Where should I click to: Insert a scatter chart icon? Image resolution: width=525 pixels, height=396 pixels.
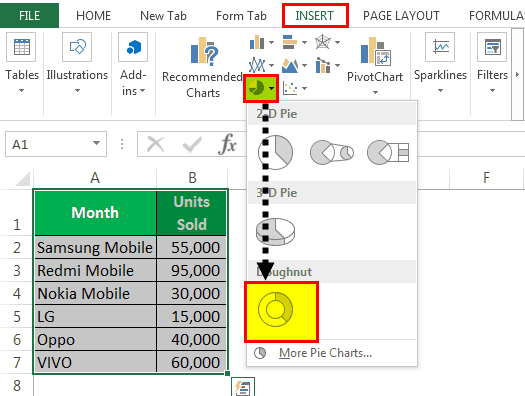click(290, 88)
